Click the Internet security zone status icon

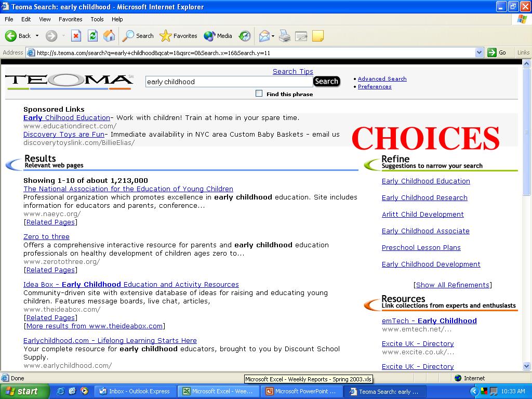(x=471, y=378)
